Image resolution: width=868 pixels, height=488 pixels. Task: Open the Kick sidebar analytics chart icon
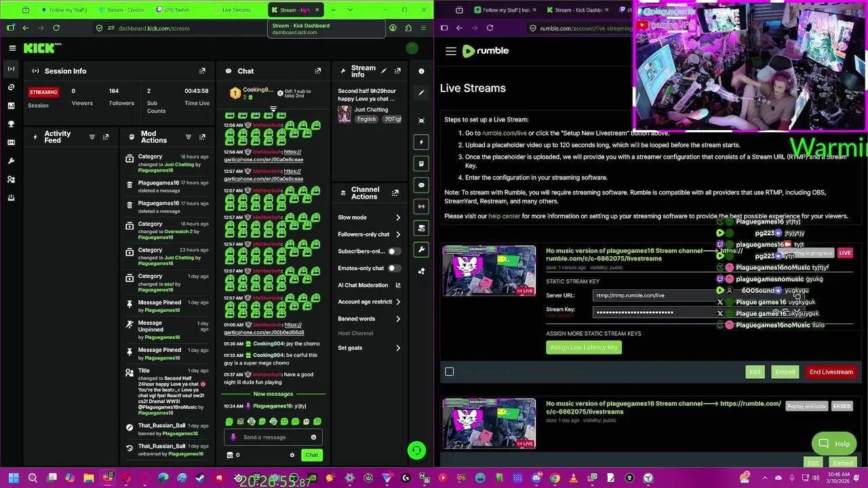(11, 106)
